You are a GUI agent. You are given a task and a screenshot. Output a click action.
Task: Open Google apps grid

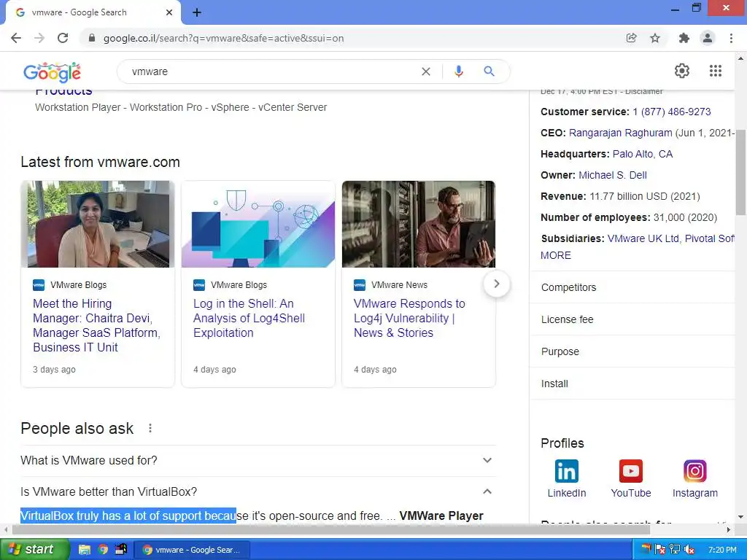(716, 71)
